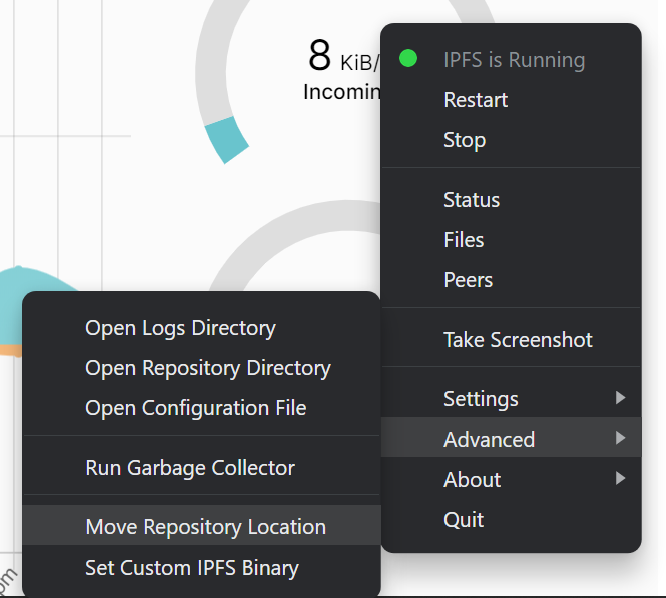Run Garbage Collector
Image resolution: width=666 pixels, height=598 pixels.
click(x=190, y=468)
